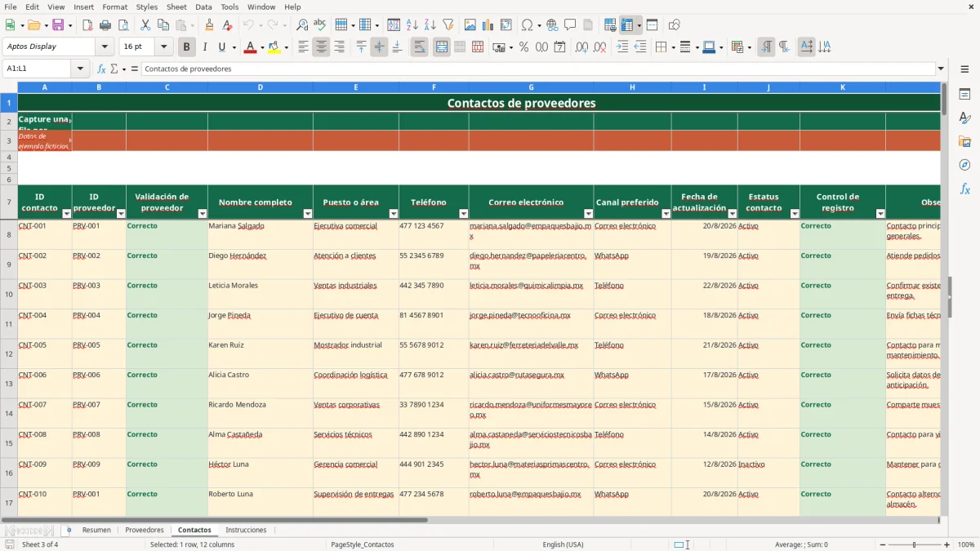
Task: Apply the red font color
Action: click(x=250, y=47)
